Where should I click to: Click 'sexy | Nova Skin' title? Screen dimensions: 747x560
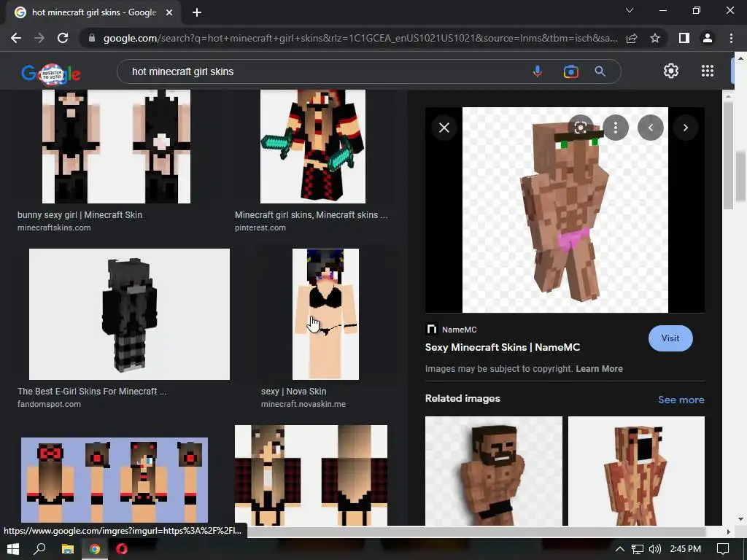pyautogui.click(x=293, y=391)
